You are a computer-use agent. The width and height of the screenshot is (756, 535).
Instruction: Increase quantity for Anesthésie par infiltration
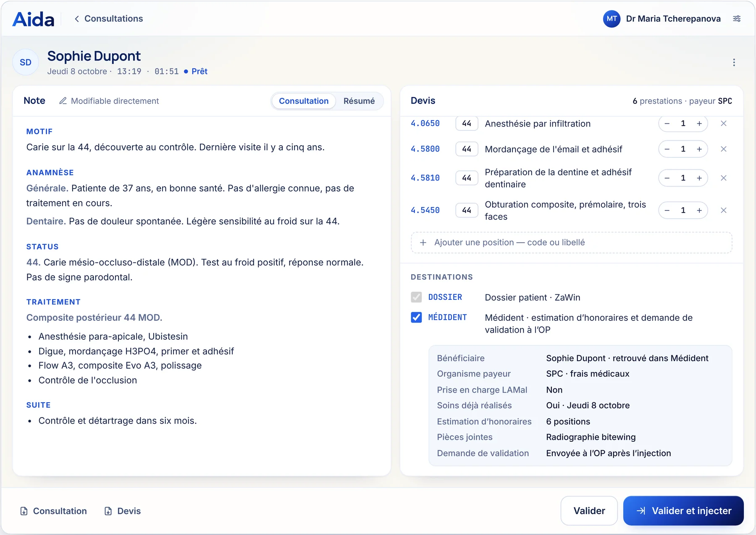click(699, 123)
